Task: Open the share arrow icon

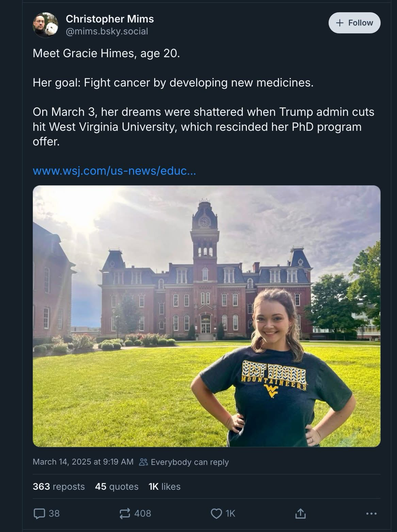Action: (300, 513)
